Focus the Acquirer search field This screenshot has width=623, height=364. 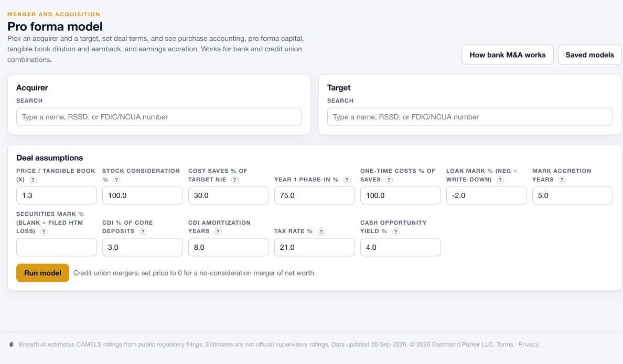click(159, 117)
